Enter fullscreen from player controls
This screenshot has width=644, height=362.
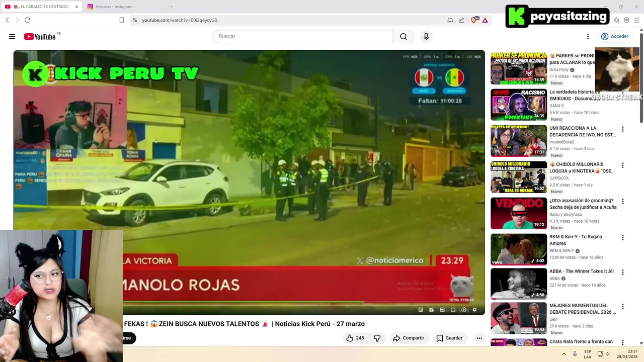(x=453, y=310)
